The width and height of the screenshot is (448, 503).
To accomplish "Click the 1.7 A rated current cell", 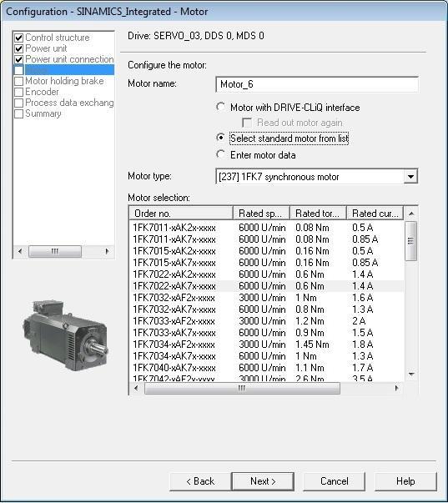I will tap(363, 368).
